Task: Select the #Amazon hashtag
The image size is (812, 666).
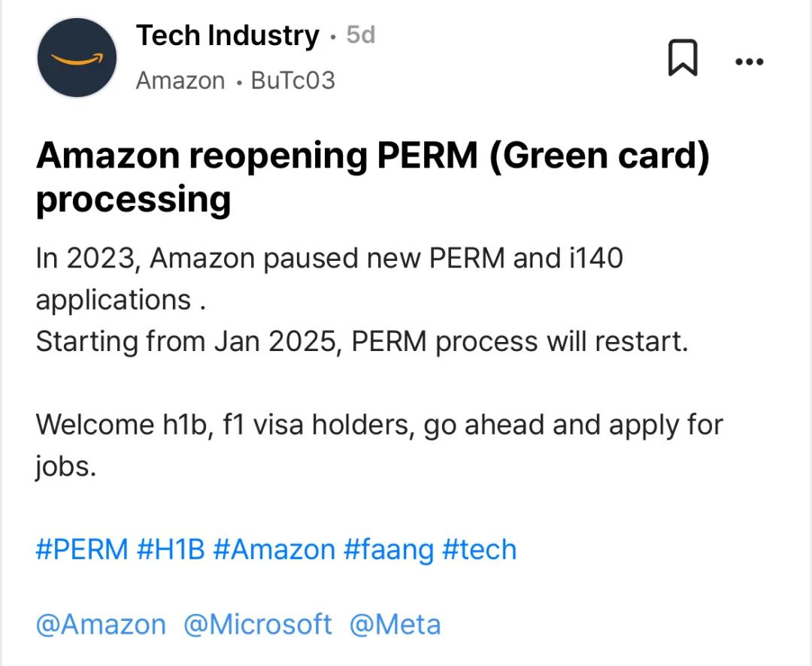Action: coord(274,549)
